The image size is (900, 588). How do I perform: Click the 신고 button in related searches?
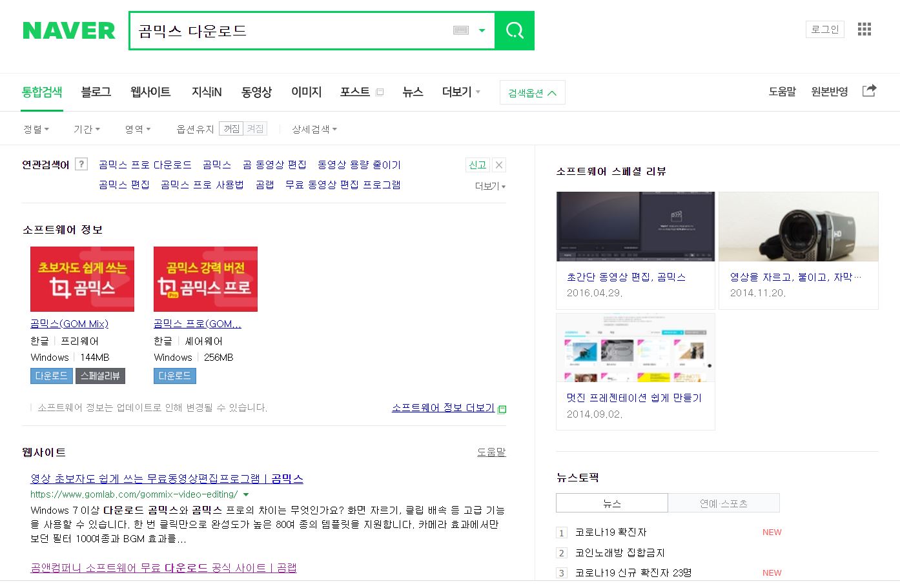coord(478,165)
